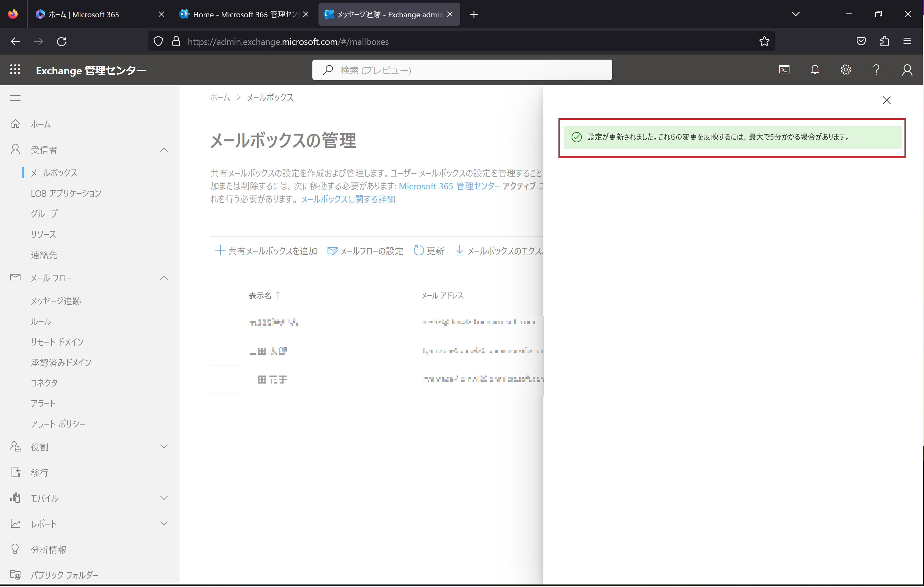Click the list all tabs chevron

796,14
